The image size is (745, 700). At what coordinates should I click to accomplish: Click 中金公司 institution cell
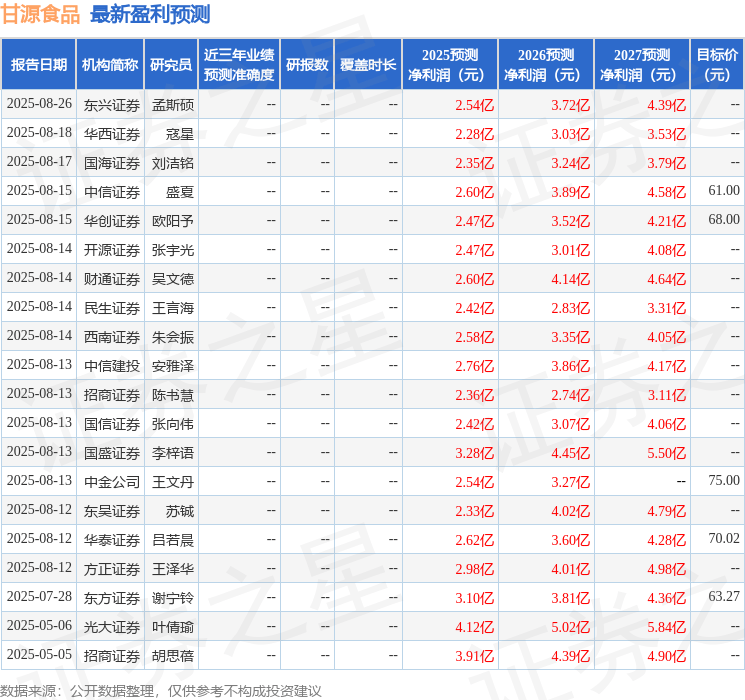tap(112, 482)
